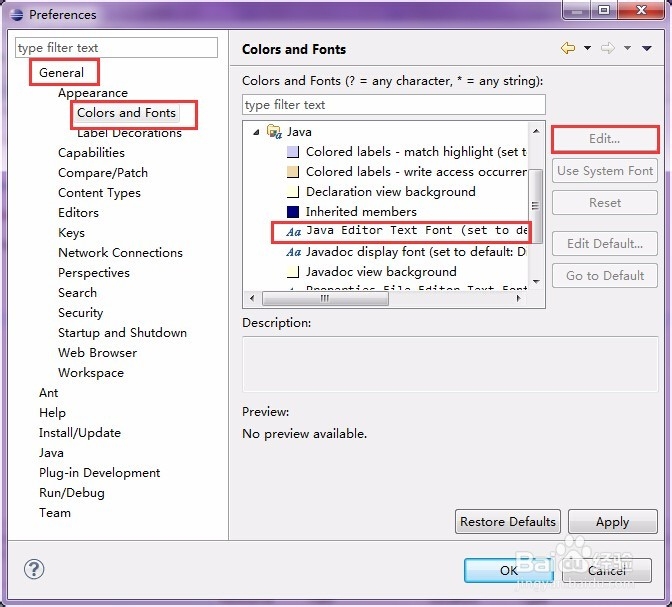This screenshot has width=672, height=607.
Task: Click the horizontal scroll left arrow
Action: (x=252, y=298)
